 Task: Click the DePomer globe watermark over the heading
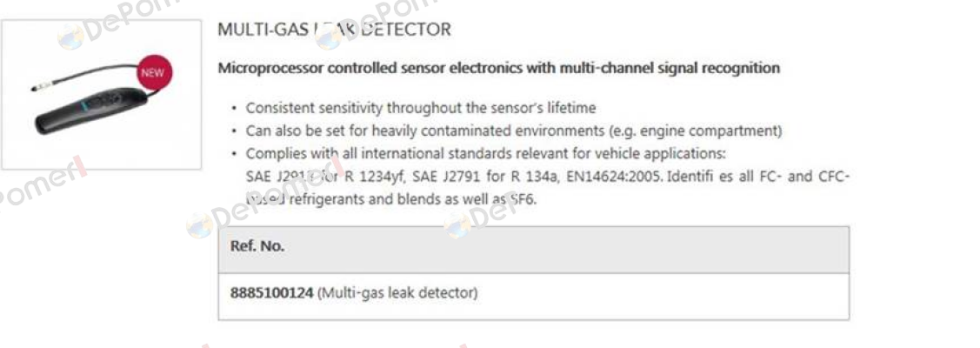[x=329, y=37]
